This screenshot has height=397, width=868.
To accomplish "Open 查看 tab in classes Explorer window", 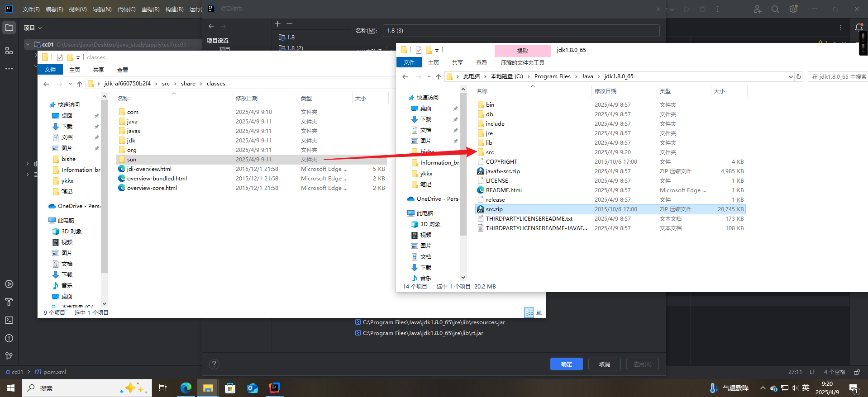I will click(x=123, y=70).
